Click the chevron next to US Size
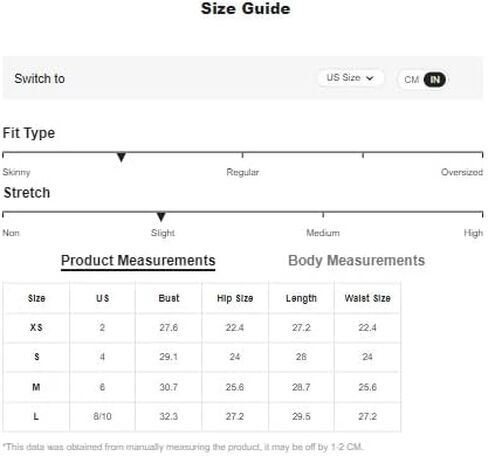The image size is (488, 456). coord(369,78)
